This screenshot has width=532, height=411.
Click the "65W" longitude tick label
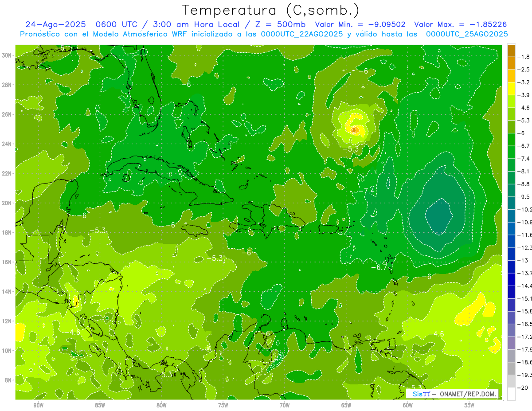click(346, 405)
